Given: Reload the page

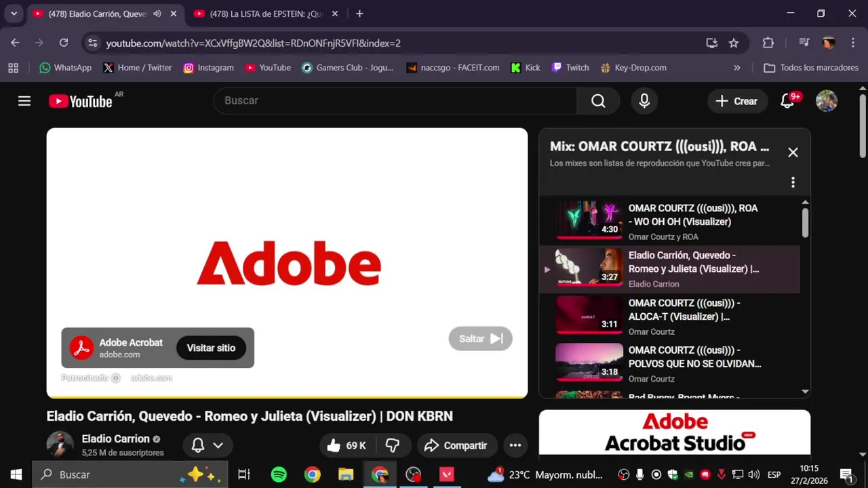Looking at the screenshot, I should (x=64, y=43).
